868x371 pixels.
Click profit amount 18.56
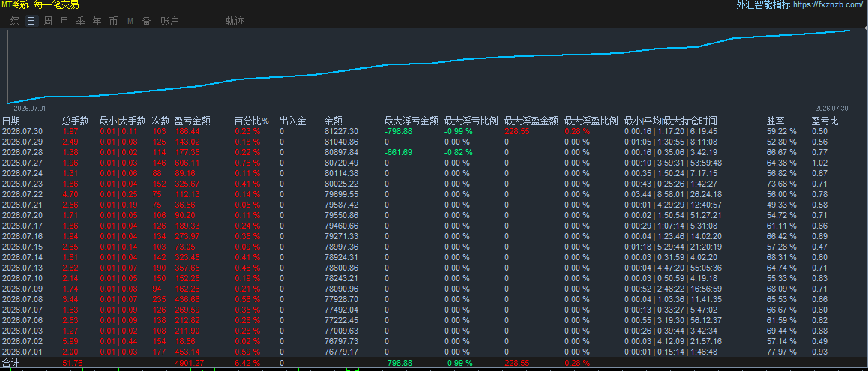pyautogui.click(x=185, y=341)
